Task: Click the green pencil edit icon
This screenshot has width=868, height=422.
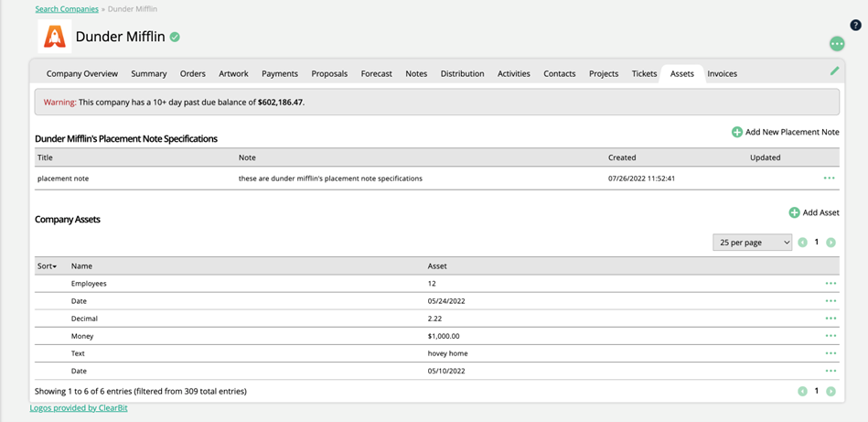Action: tap(835, 70)
